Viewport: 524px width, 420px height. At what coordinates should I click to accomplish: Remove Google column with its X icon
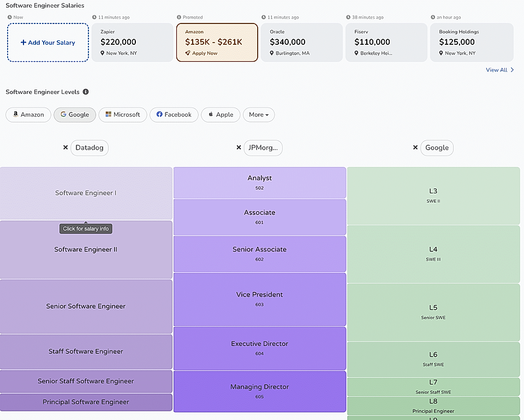pos(415,147)
